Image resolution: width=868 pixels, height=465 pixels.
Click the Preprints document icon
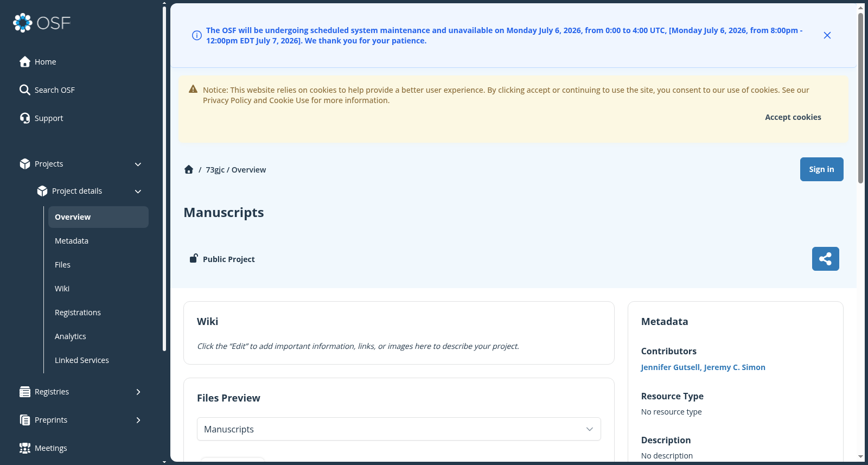click(25, 420)
